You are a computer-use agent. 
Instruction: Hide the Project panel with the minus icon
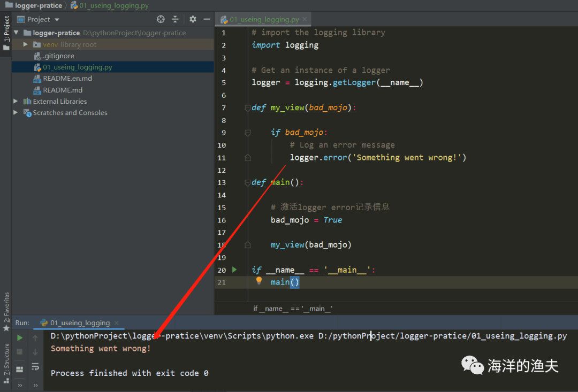pos(207,19)
